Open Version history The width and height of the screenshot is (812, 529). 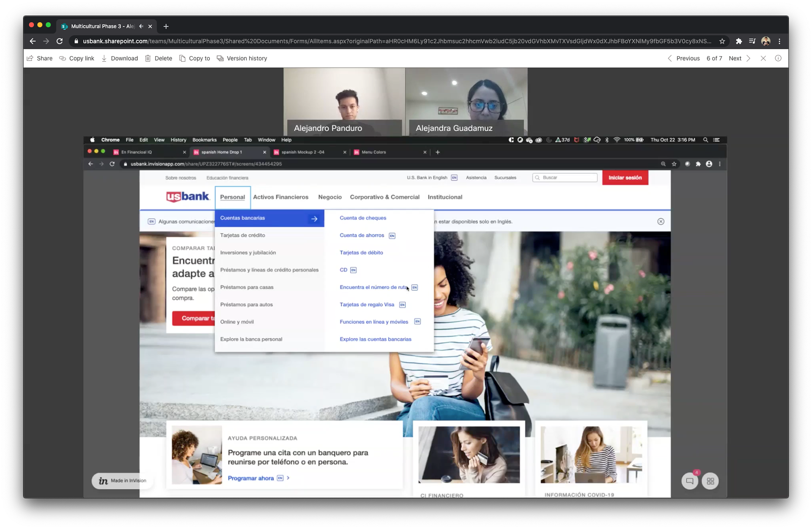pyautogui.click(x=242, y=58)
